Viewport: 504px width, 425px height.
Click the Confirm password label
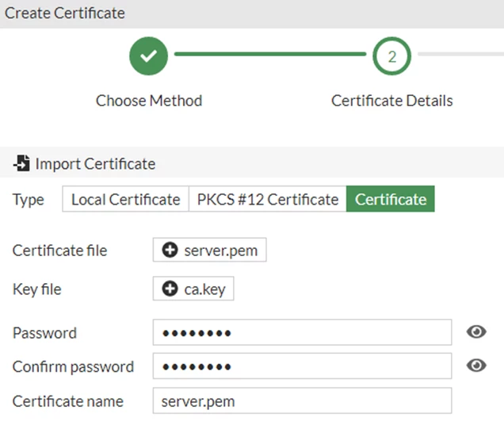pos(73,367)
